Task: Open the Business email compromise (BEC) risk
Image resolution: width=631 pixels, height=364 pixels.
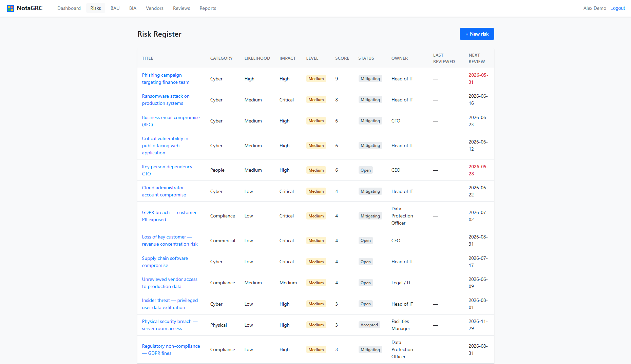Action: tap(171, 121)
